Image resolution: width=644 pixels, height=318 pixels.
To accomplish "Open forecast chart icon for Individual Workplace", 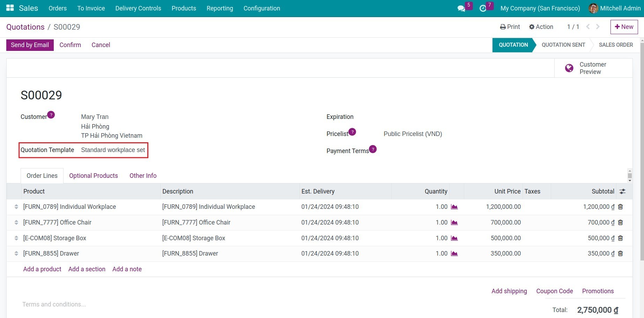I will pyautogui.click(x=454, y=207).
